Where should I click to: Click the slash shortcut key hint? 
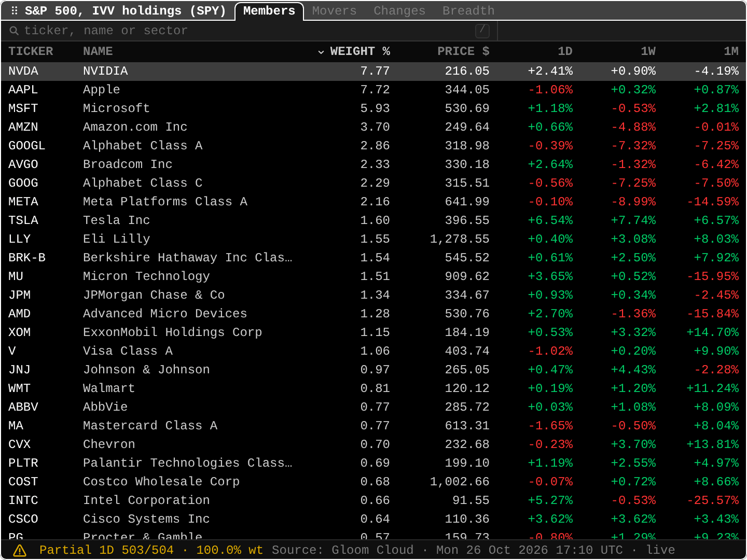point(482,31)
